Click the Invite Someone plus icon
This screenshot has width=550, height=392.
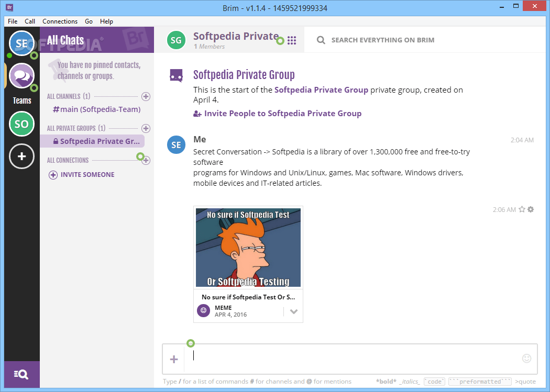coord(53,175)
